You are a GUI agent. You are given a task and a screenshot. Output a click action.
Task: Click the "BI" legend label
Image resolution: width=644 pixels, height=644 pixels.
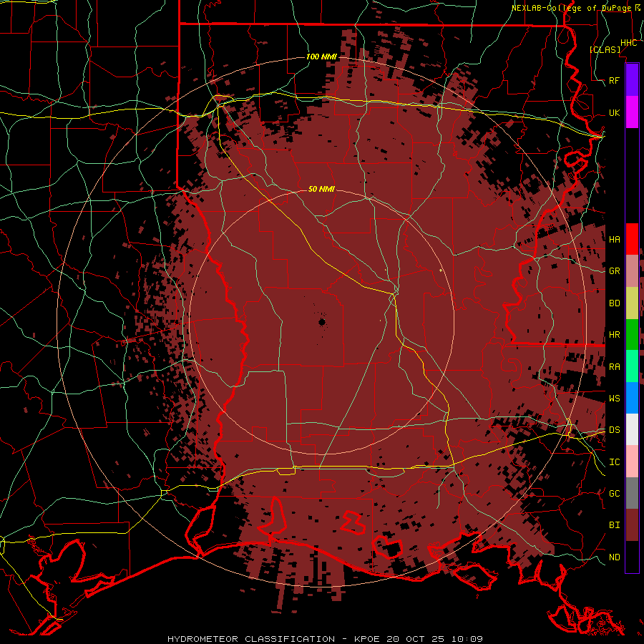pos(615,525)
